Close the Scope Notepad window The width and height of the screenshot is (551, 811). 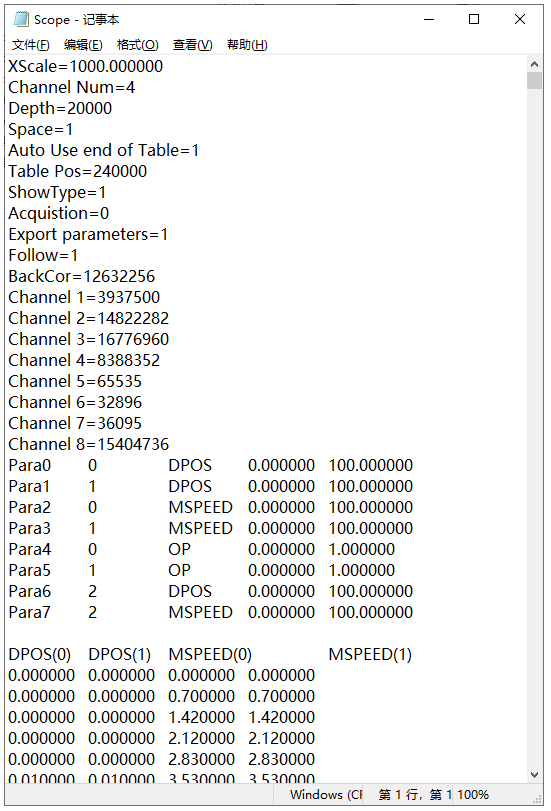[x=520, y=19]
